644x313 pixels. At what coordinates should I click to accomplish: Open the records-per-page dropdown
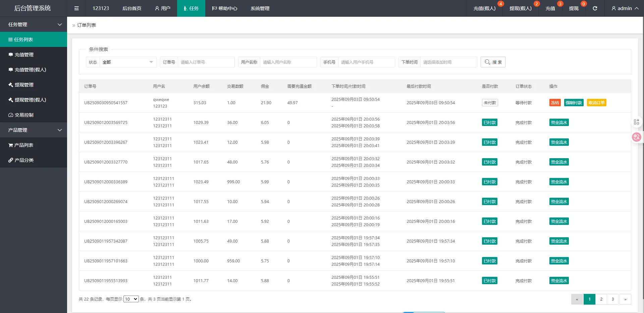[x=131, y=299]
